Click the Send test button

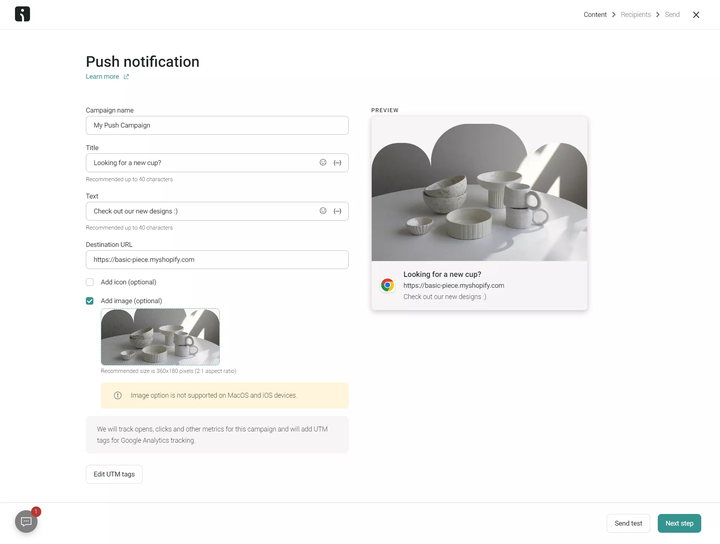pos(628,523)
